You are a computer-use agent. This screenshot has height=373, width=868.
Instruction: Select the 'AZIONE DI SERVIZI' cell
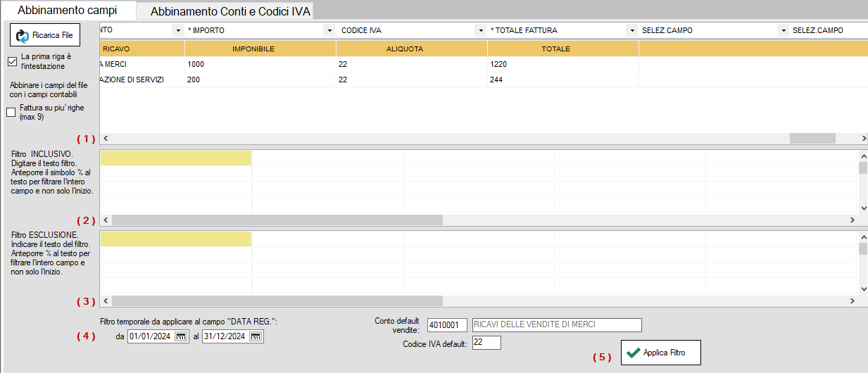pos(143,80)
